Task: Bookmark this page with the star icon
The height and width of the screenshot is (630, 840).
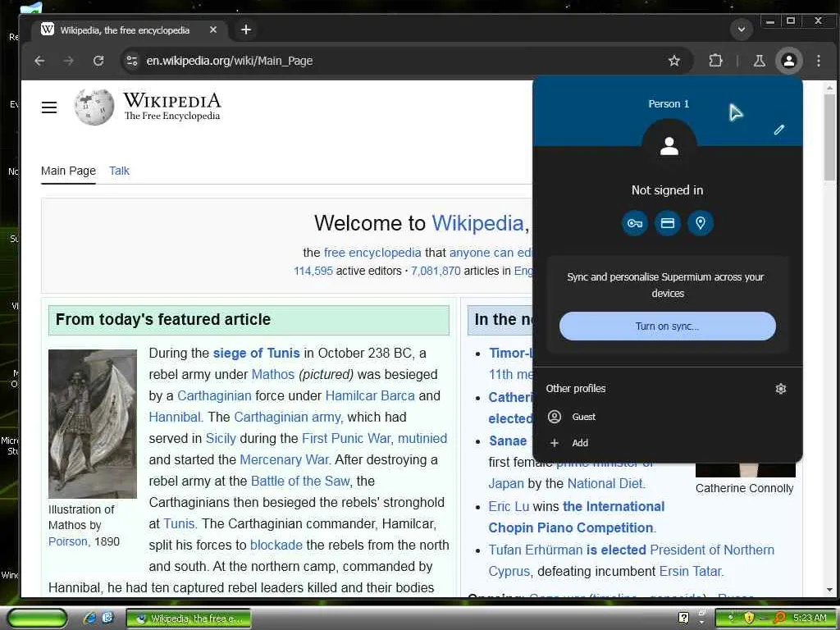Action: coord(674,61)
